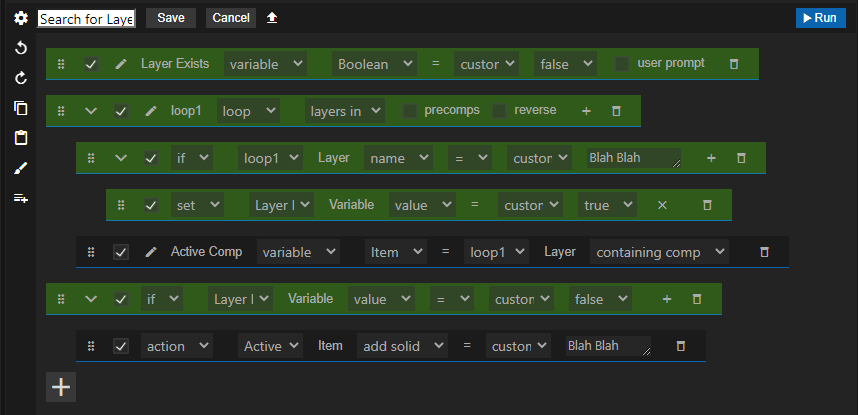Open the add solid action dropdown
Viewport: 858px width, 415px height.
point(402,346)
